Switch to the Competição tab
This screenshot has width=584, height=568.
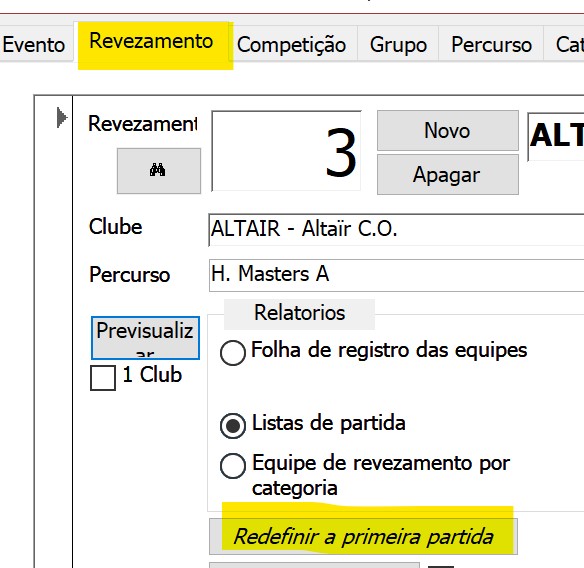[x=292, y=45]
